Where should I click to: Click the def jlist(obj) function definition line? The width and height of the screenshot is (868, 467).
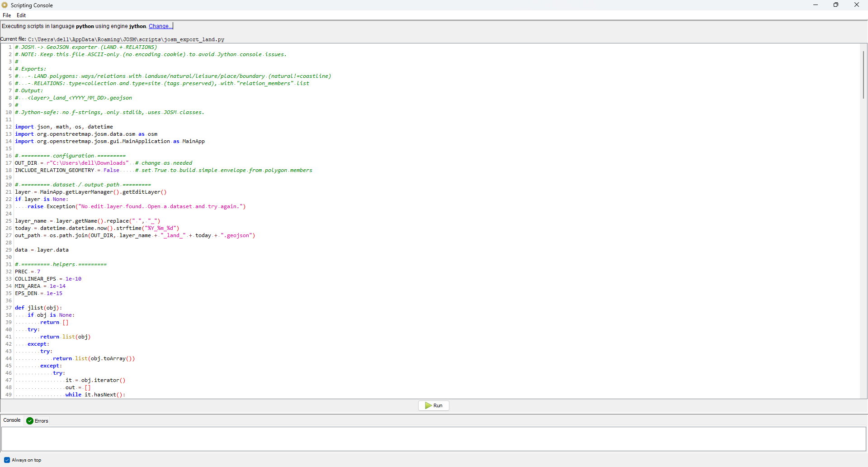(x=38, y=308)
